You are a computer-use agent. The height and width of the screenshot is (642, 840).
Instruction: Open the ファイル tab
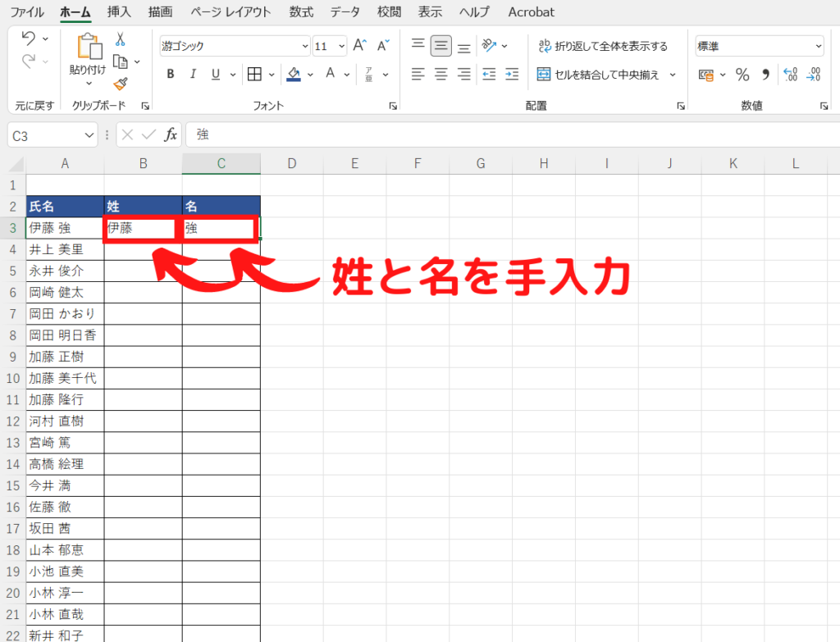pos(27,11)
